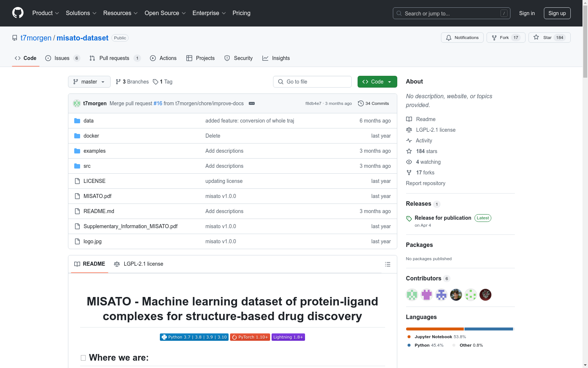
Task: Focus the Search or jump to field
Action: click(452, 13)
